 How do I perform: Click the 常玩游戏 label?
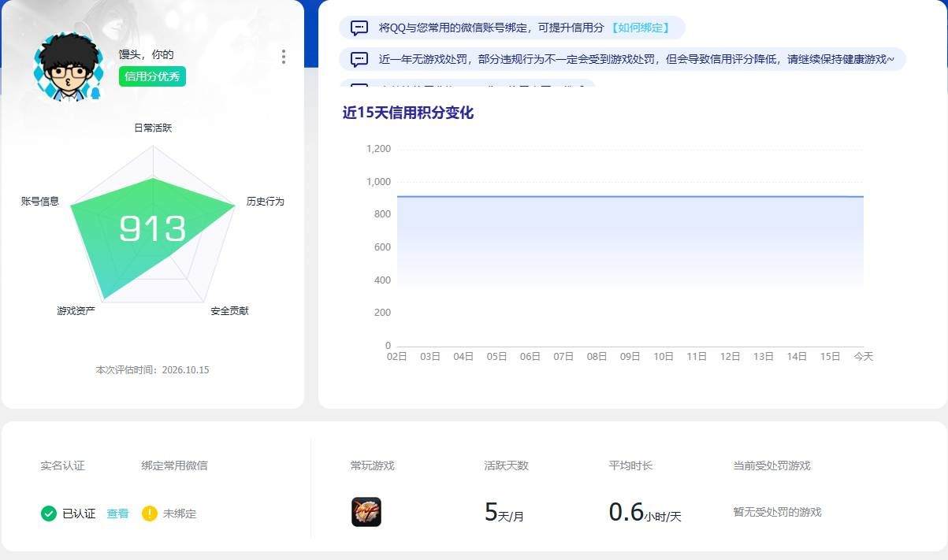tap(373, 465)
